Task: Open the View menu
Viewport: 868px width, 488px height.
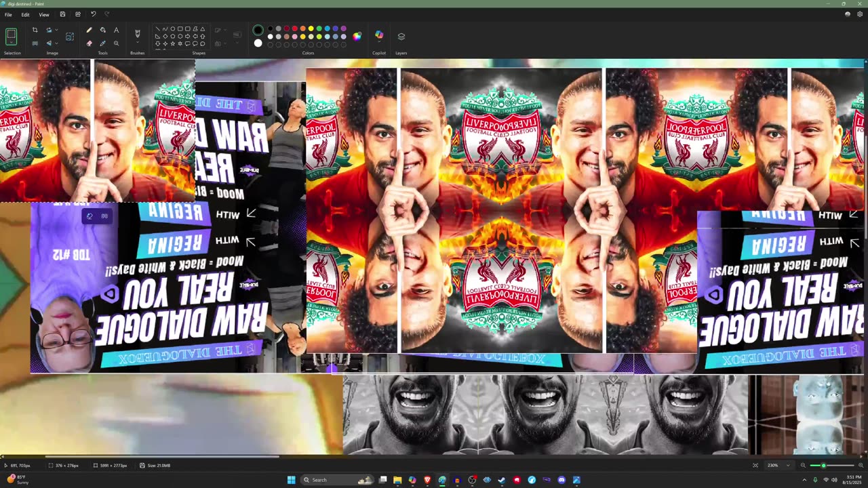Action: point(43,14)
